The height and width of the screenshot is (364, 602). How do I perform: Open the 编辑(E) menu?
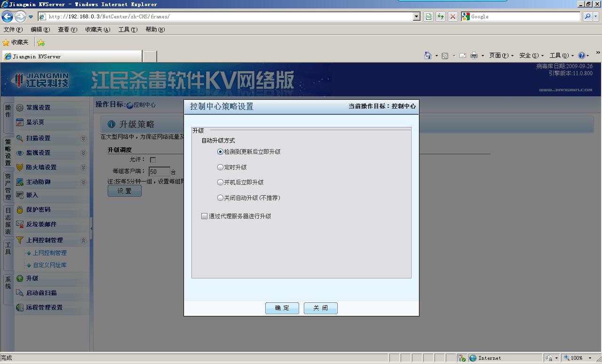click(40, 30)
